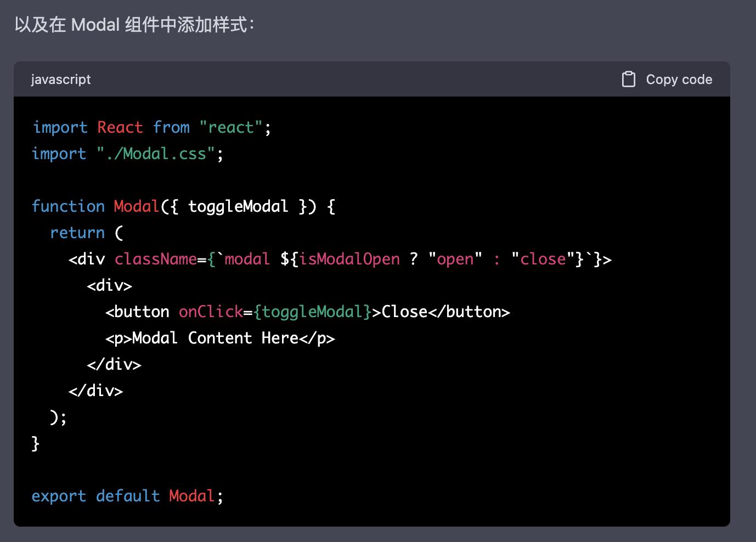Select the function keyword in the code
Screen dimensions: 756x542
coord(68,206)
